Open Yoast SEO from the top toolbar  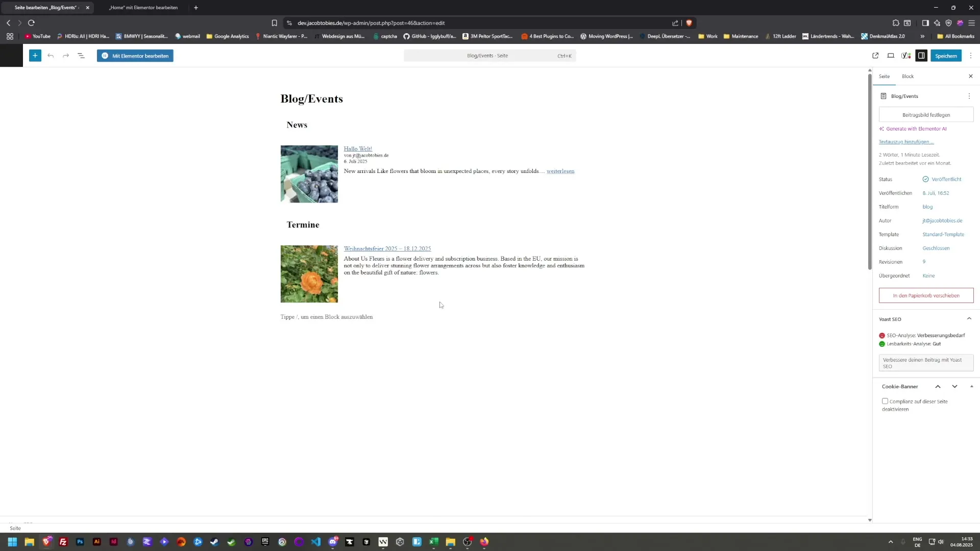tap(906, 56)
